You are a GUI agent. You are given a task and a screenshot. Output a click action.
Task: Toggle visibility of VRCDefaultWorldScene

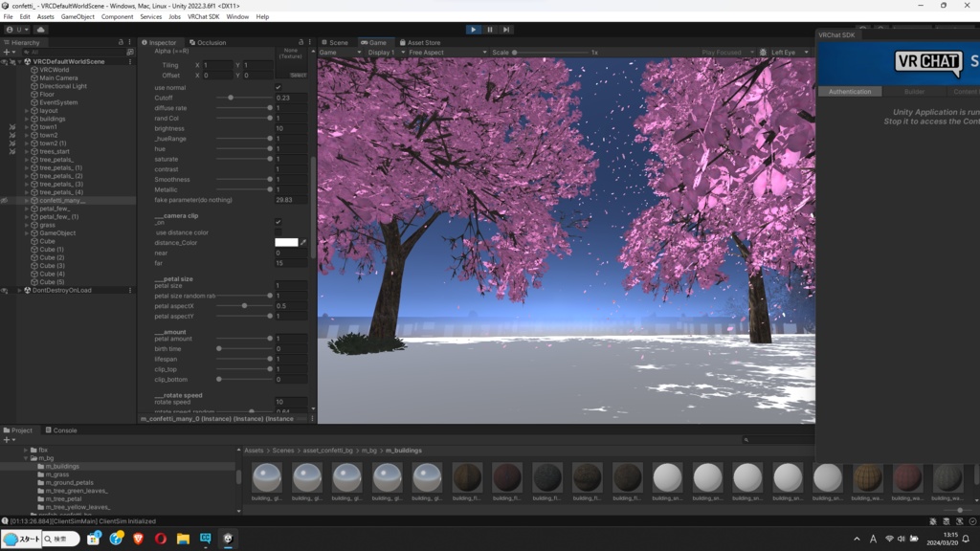[5, 62]
